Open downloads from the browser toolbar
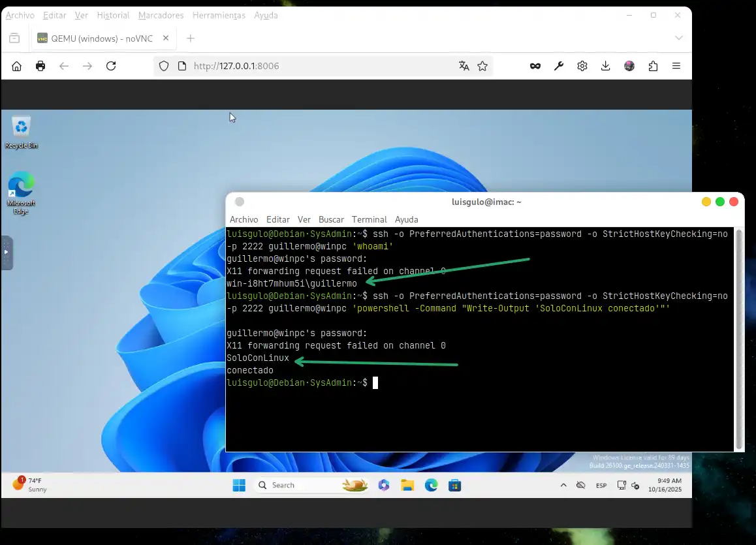This screenshot has width=756, height=545. (605, 66)
